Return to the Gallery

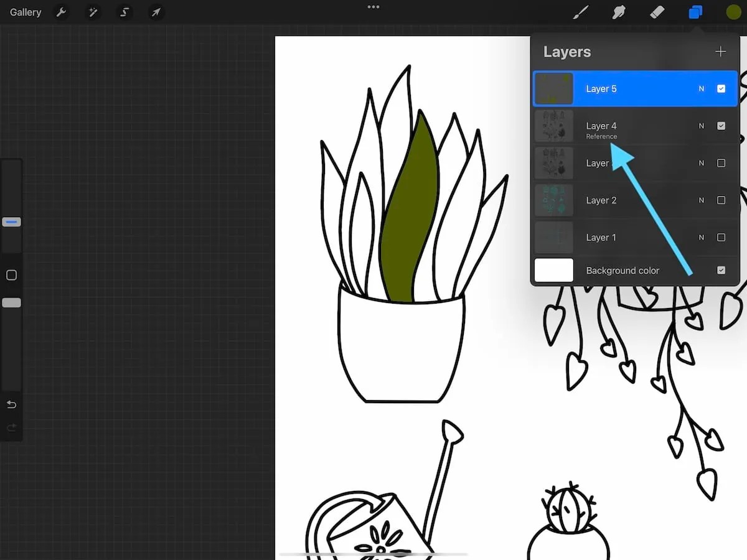[25, 12]
